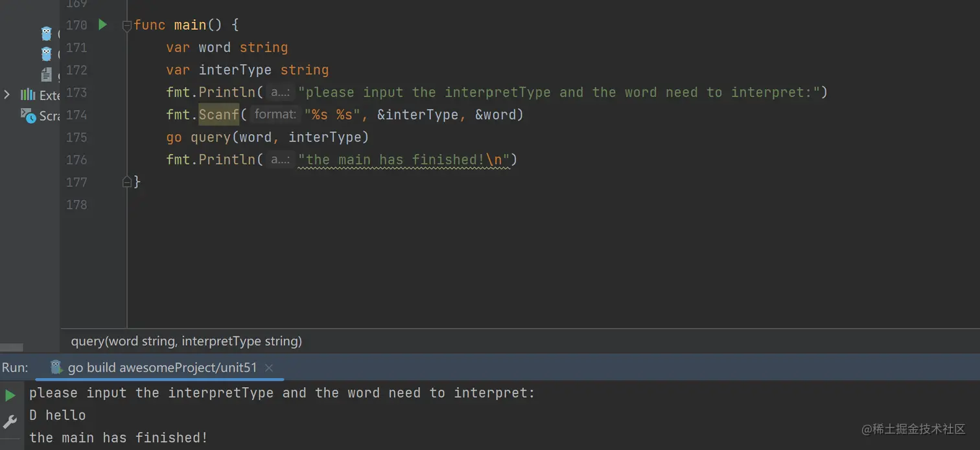Image resolution: width=980 pixels, height=450 pixels.
Task: Click line number 170 in gutter
Action: (x=76, y=25)
